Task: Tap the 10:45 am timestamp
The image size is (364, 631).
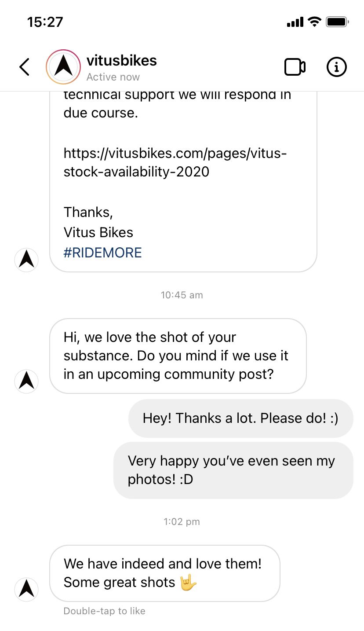Action: (x=182, y=295)
